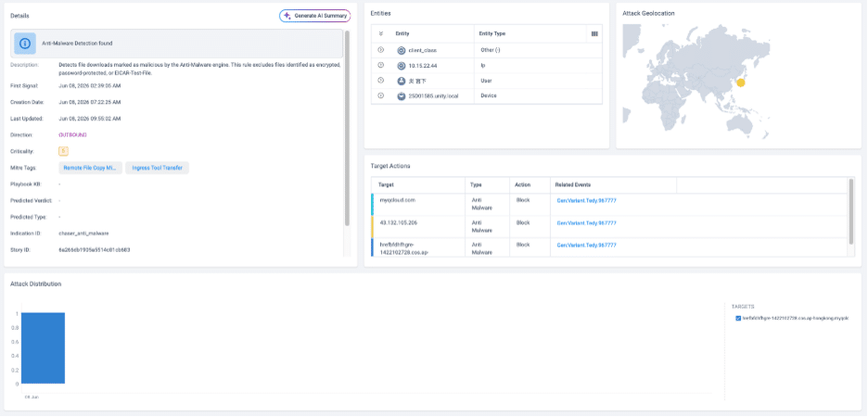Click the 10.15.22.44 IP entity icon
The image size is (868, 417).
(402, 66)
